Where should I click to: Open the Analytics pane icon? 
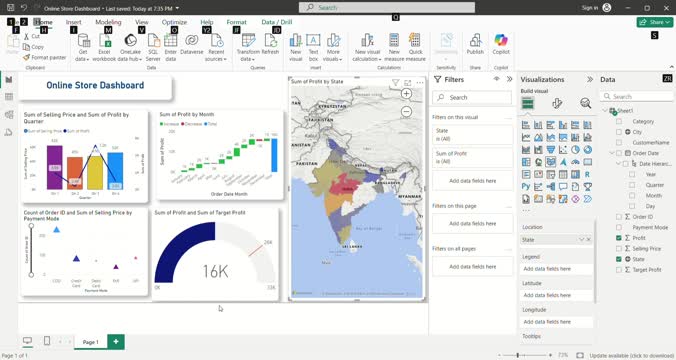point(585,103)
